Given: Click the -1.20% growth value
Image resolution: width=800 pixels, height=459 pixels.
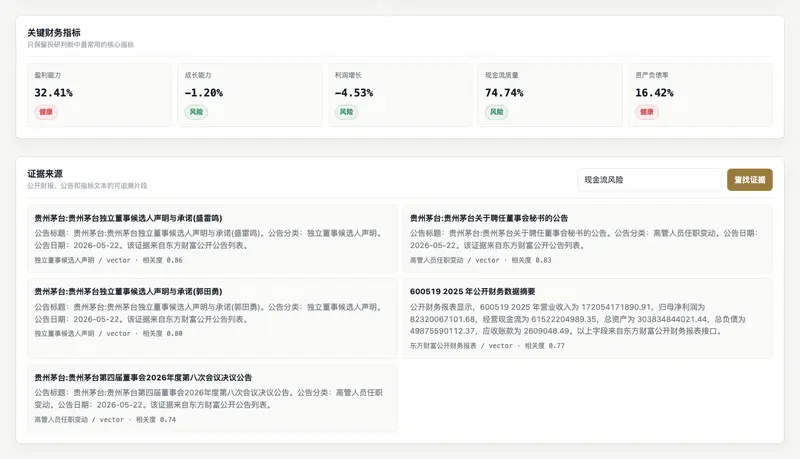Looking at the screenshot, I should tap(204, 93).
